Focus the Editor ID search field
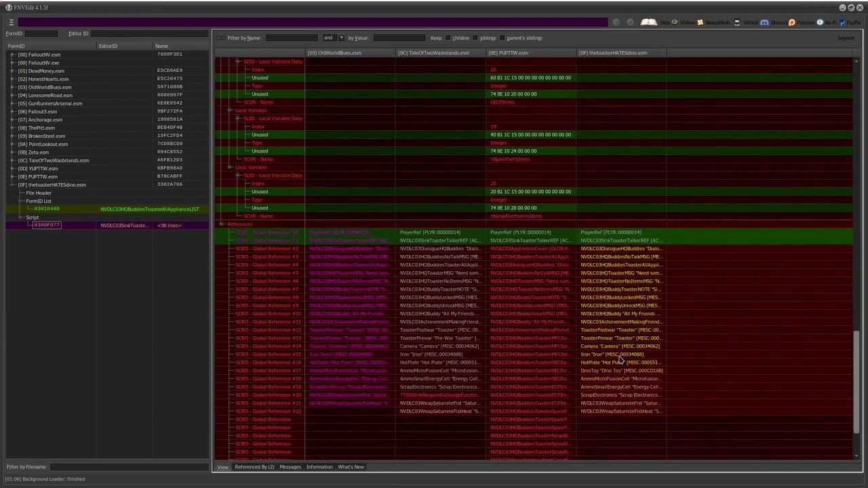The image size is (868, 488). [149, 33]
